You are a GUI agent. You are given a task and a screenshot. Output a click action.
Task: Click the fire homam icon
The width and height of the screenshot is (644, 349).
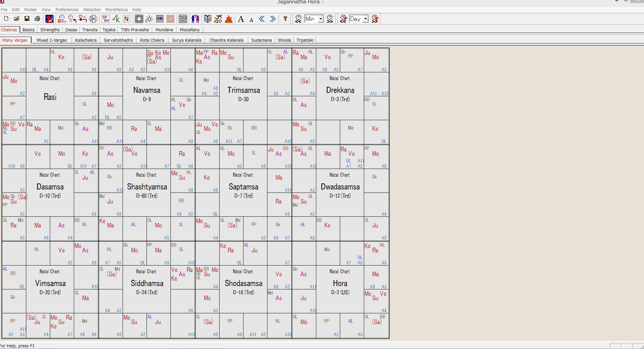(x=229, y=19)
